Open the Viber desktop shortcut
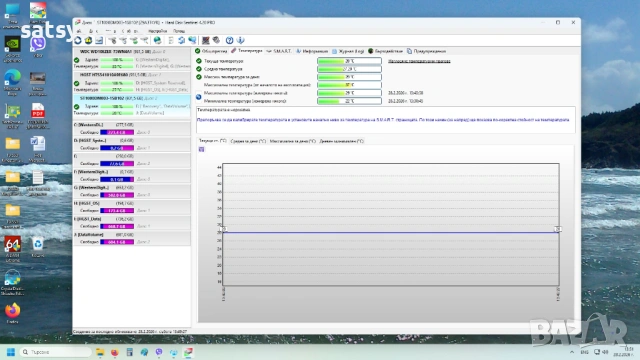The width and height of the screenshot is (640, 360). coord(38,47)
